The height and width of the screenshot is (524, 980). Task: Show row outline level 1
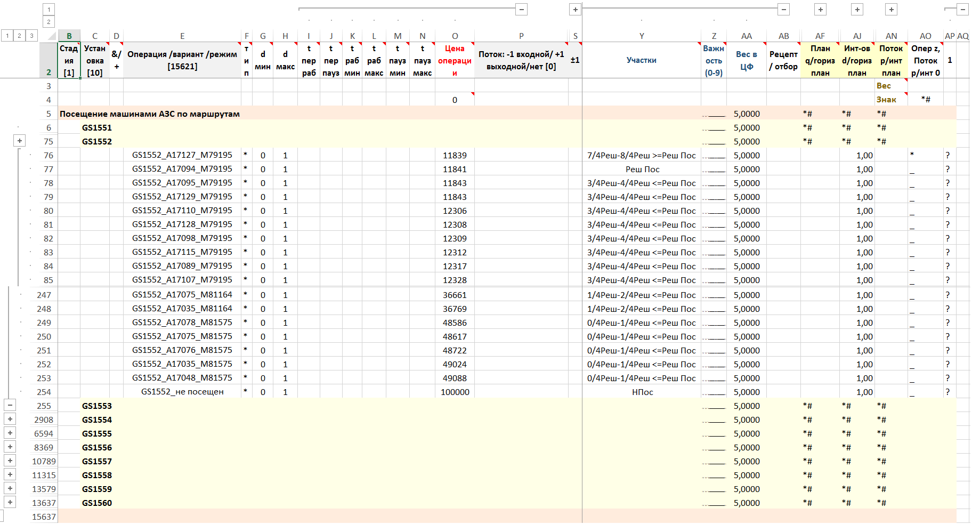coord(7,36)
